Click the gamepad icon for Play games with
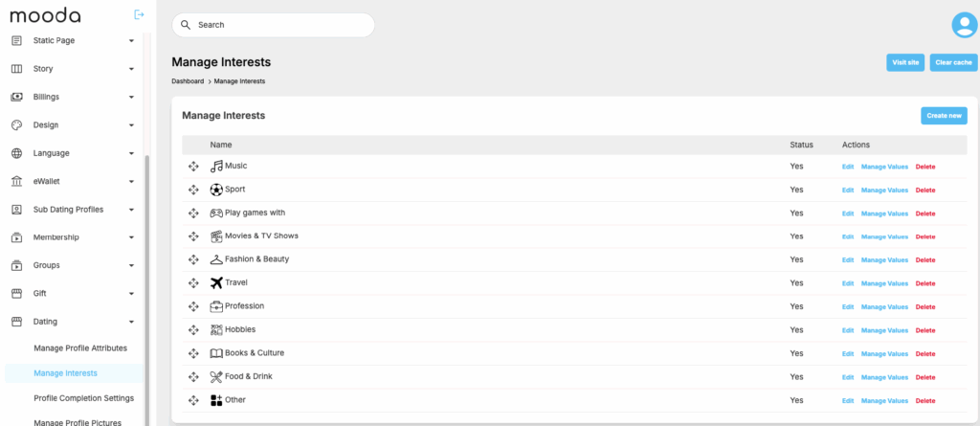This screenshot has height=426, width=980. 216,213
